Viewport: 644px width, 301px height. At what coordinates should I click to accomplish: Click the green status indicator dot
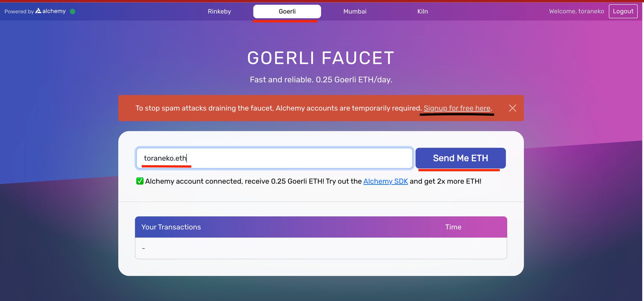(x=73, y=11)
